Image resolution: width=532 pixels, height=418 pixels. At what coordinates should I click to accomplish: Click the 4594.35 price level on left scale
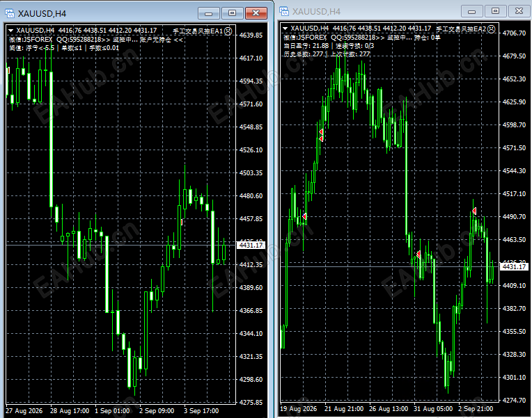point(251,81)
